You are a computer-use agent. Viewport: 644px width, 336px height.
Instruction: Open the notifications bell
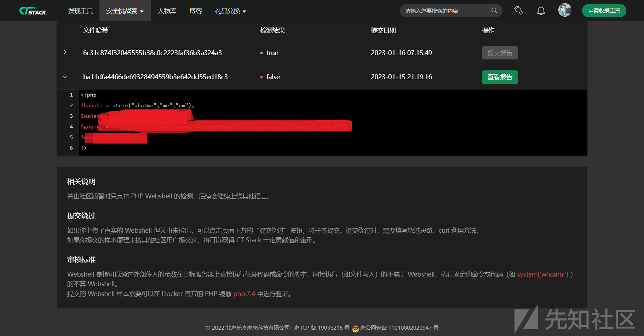coord(541,11)
